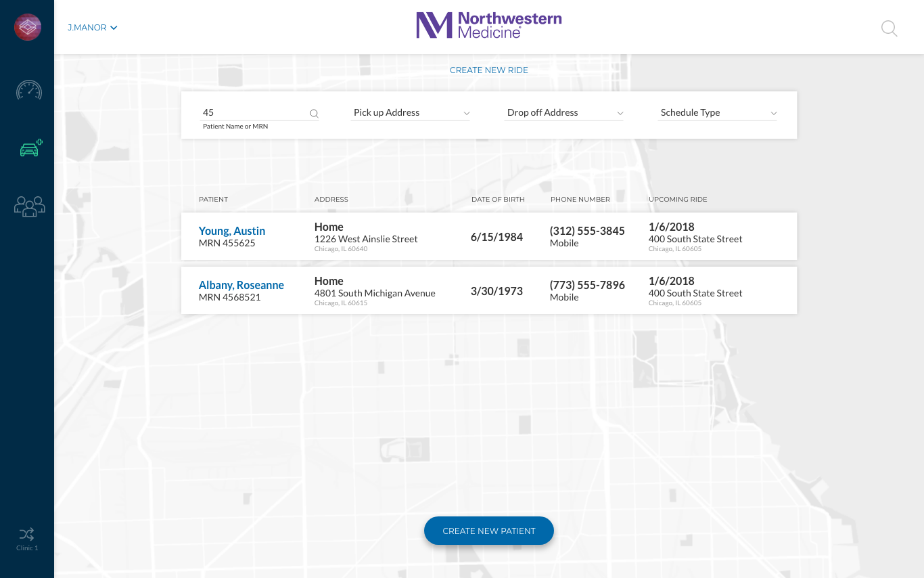The image size is (924, 578).
Task: Click the Create New Patient button
Action: [x=489, y=531]
